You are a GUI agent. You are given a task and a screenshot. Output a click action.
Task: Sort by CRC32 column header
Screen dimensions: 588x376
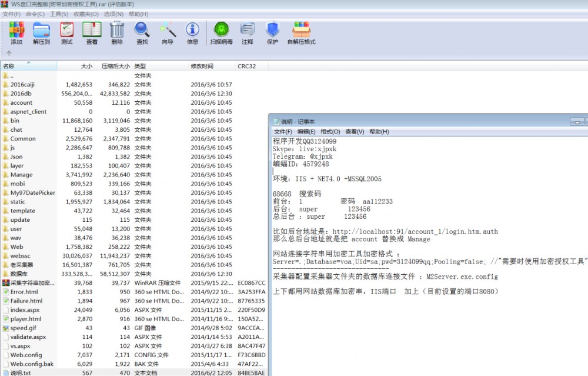pos(252,66)
